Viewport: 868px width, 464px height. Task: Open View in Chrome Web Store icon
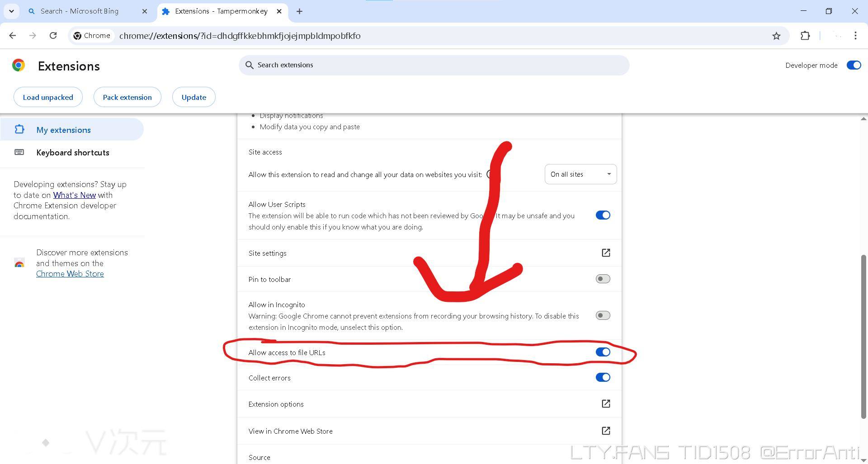[606, 431]
